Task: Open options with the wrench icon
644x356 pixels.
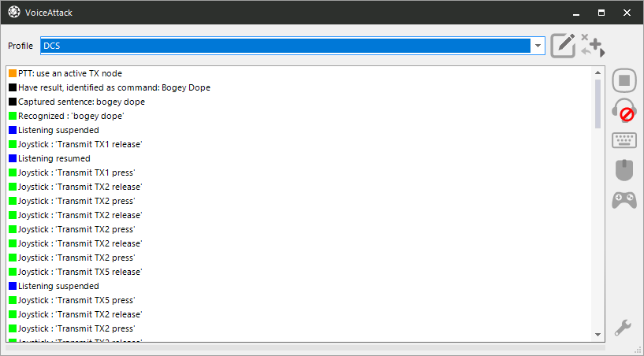Action: [x=623, y=328]
